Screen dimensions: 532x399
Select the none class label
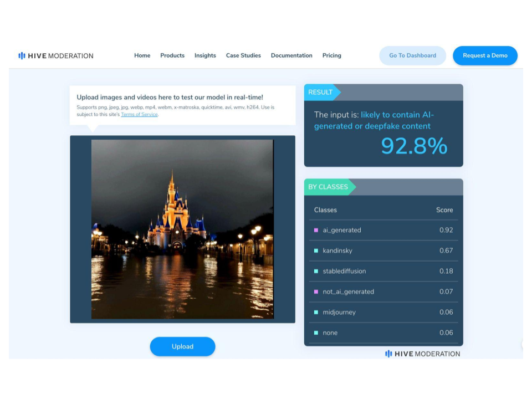[x=330, y=333]
